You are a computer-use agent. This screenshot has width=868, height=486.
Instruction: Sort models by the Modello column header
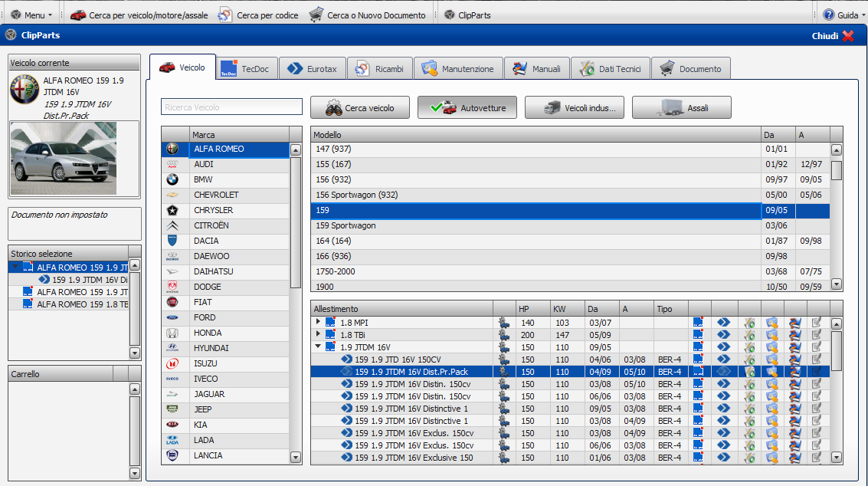point(536,135)
